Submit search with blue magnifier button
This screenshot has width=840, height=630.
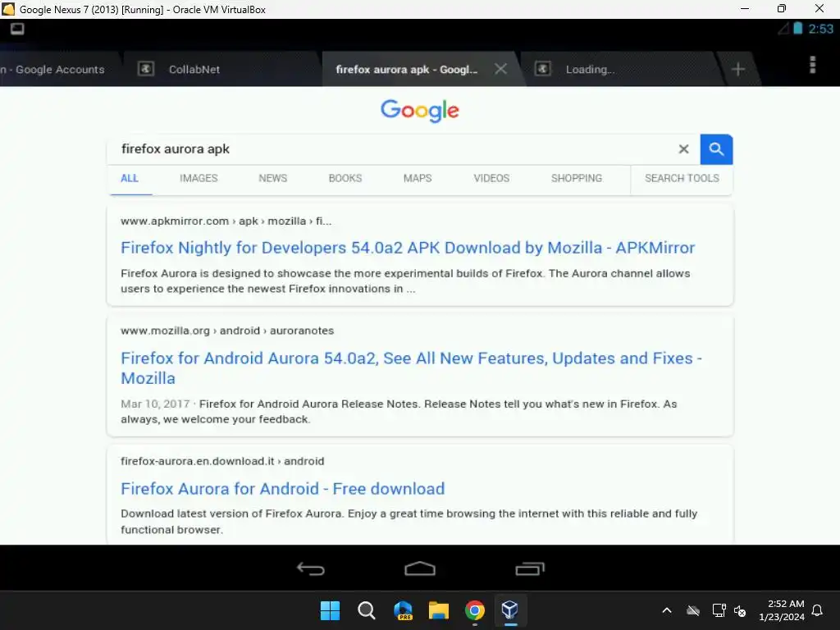click(716, 149)
